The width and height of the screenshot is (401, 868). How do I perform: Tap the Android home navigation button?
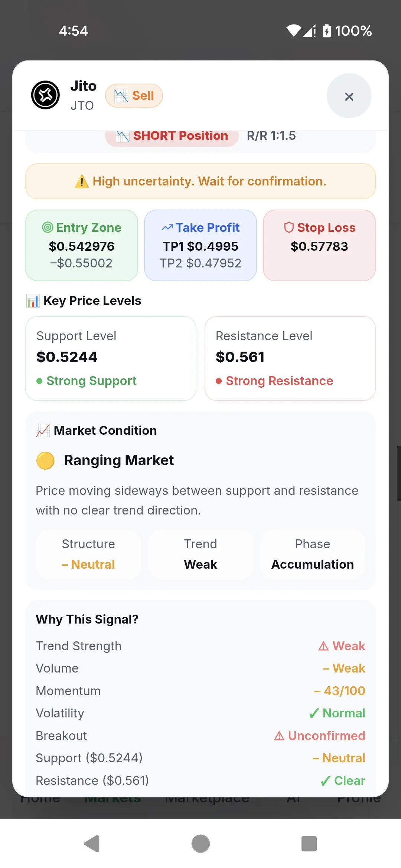coord(200,844)
